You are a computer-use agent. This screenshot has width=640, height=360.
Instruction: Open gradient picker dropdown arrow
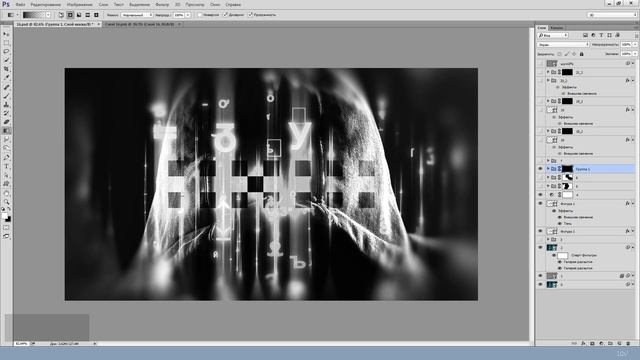tap(48, 15)
